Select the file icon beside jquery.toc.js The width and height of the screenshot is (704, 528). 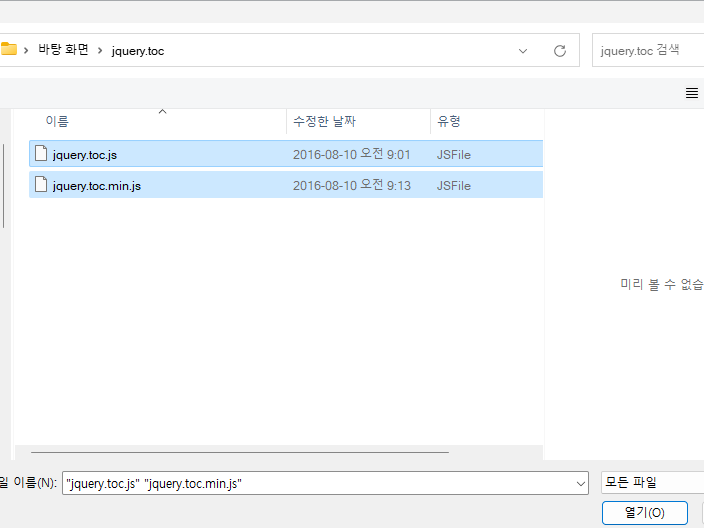41,153
